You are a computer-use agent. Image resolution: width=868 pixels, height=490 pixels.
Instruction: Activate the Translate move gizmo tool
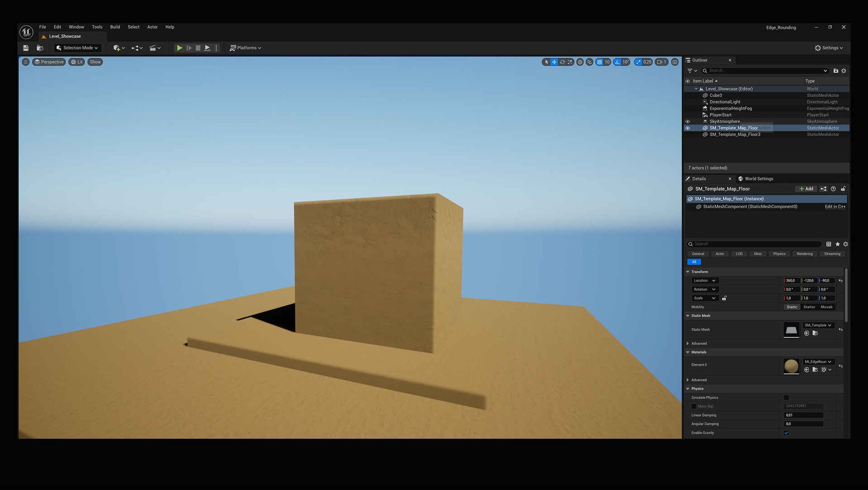(554, 62)
